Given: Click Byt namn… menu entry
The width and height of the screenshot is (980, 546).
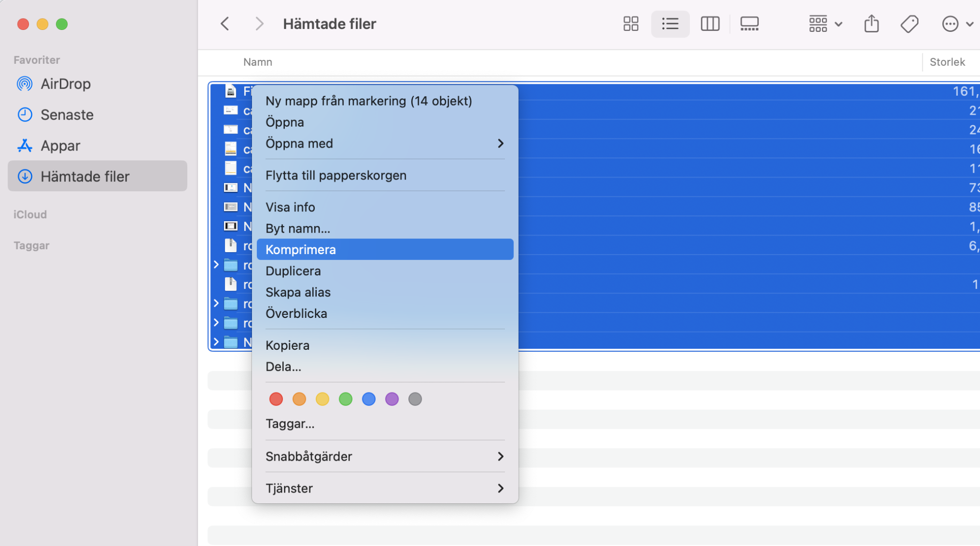Looking at the screenshot, I should pyautogui.click(x=385, y=228).
